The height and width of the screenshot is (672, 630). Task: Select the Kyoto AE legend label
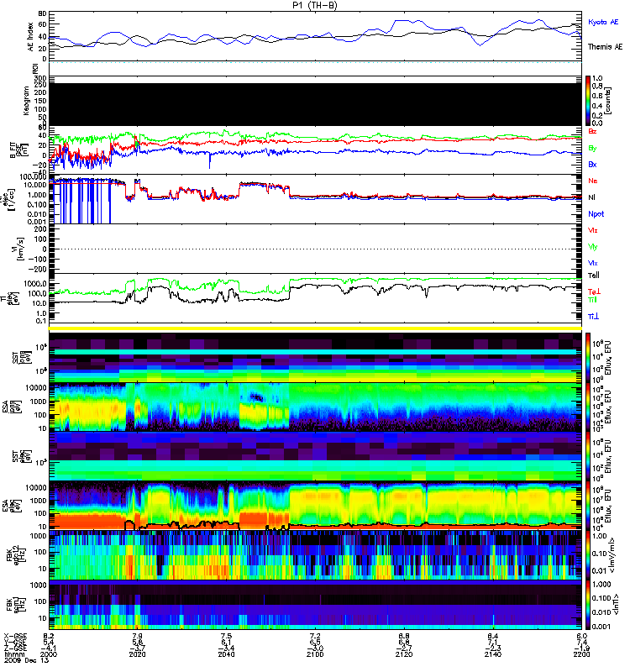[603, 22]
